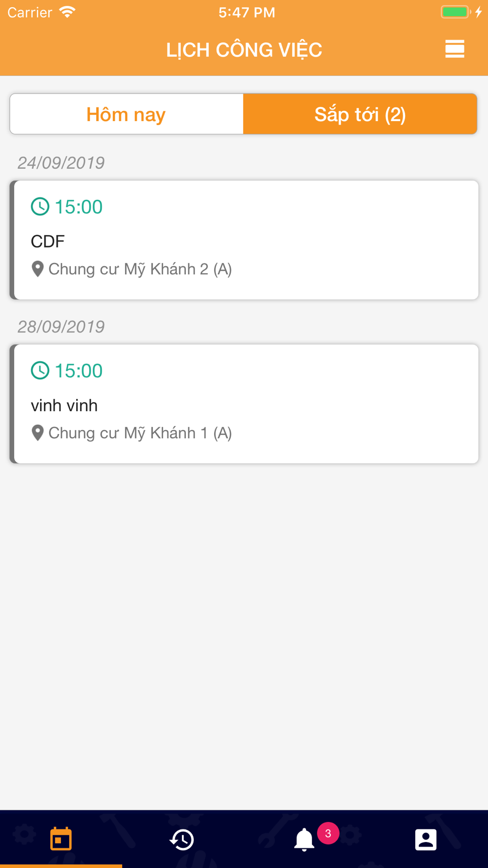Screen dimensions: 488x868
Task: Tap the battery indicator in status bar
Action: point(456,12)
